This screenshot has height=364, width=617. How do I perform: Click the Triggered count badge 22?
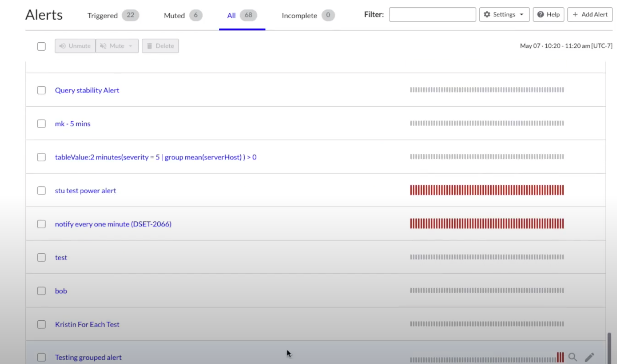(130, 15)
